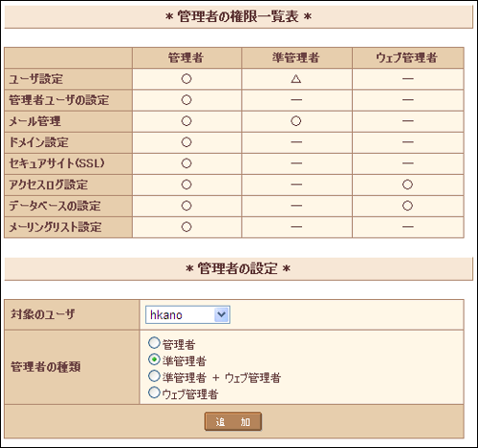Click the circle for 管理者ユーザの設定 under 管理者
The height and width of the screenshot is (448, 478).
point(186,100)
